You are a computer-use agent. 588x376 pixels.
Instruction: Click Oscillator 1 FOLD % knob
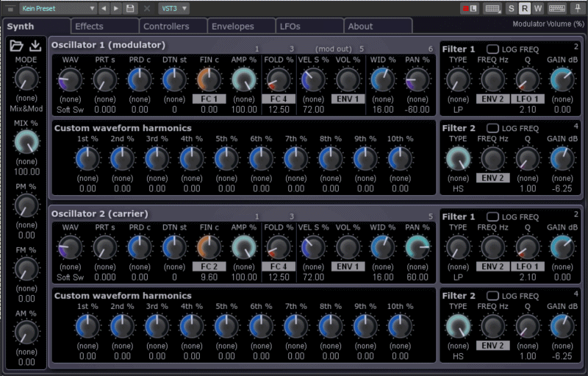[279, 80]
